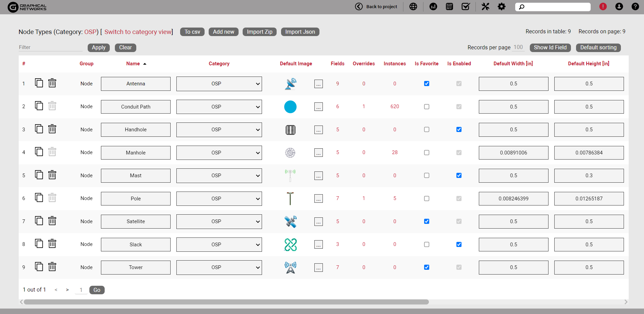The height and width of the screenshot is (314, 644).
Task: Mark Conduit Path as favorite
Action: click(427, 107)
